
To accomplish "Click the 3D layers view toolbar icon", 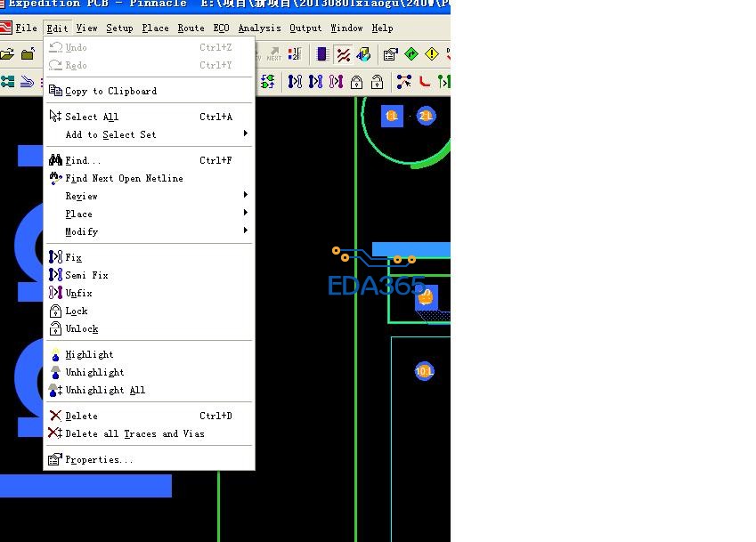I will pos(363,54).
